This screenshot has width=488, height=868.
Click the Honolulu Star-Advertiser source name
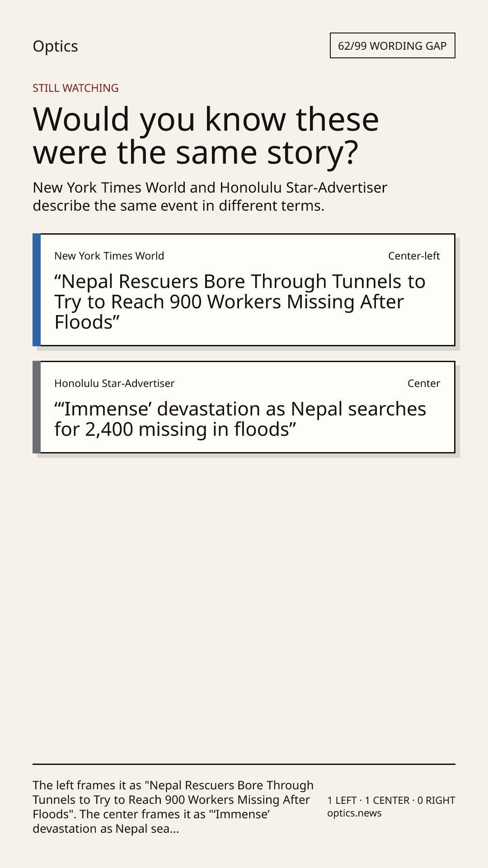click(114, 383)
